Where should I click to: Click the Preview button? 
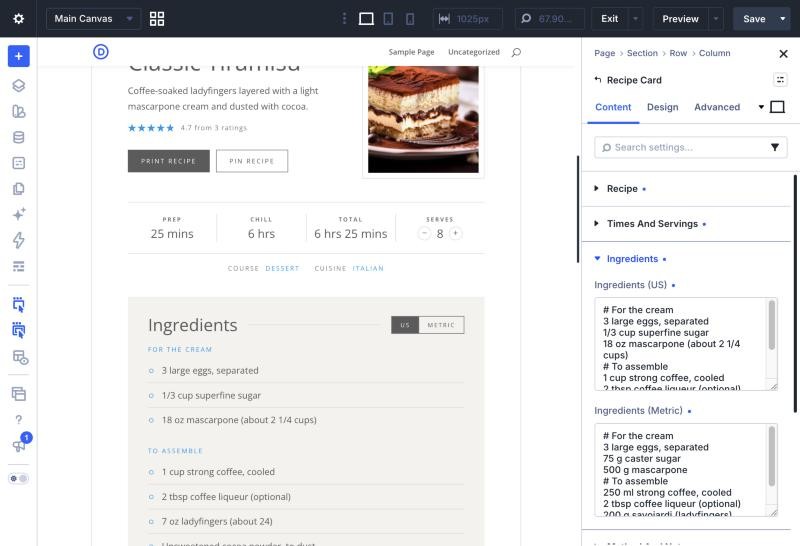680,19
